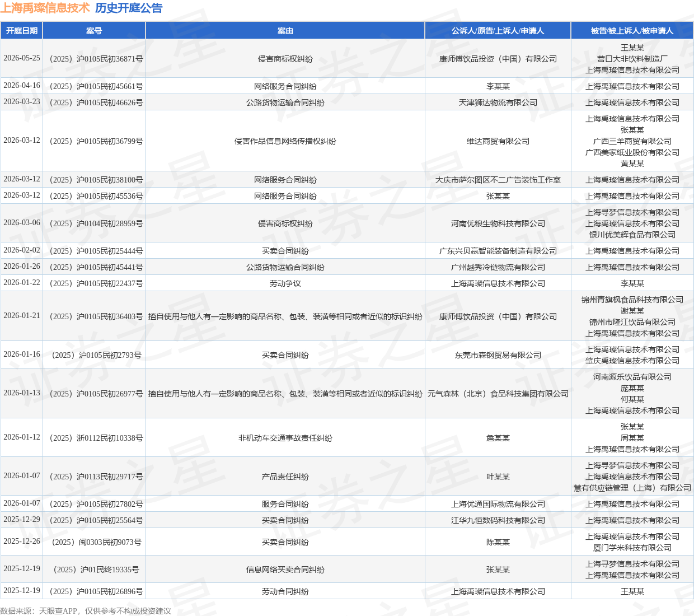Screen dimensions: 694x616
Task: Click case number 沪01民终19335号
Action: pyautogui.click(x=94, y=570)
